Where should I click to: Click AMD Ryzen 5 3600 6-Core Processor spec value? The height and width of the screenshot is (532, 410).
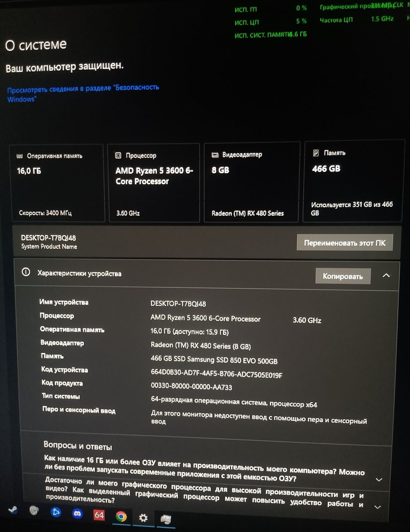coord(206,318)
